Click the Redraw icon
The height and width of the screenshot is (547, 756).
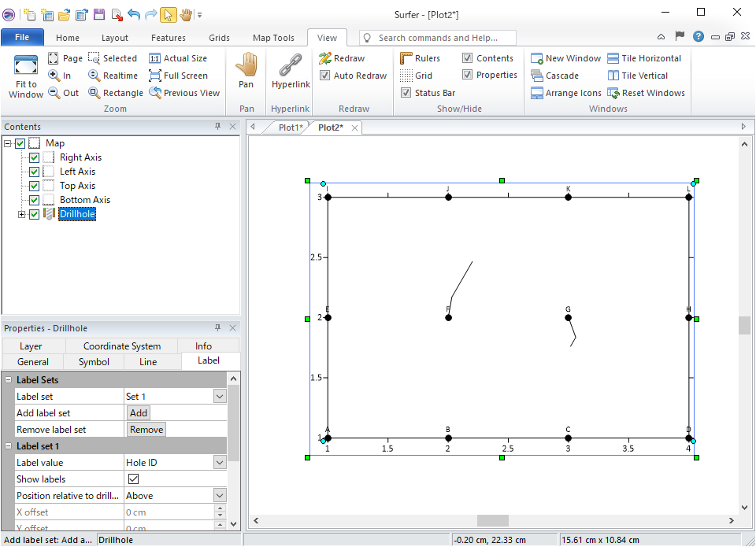coord(325,58)
